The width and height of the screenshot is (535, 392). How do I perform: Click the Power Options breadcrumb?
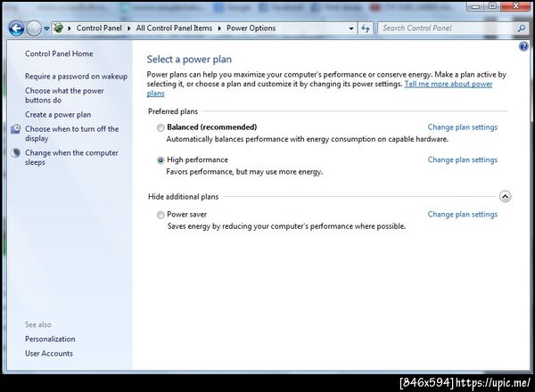pyautogui.click(x=251, y=29)
